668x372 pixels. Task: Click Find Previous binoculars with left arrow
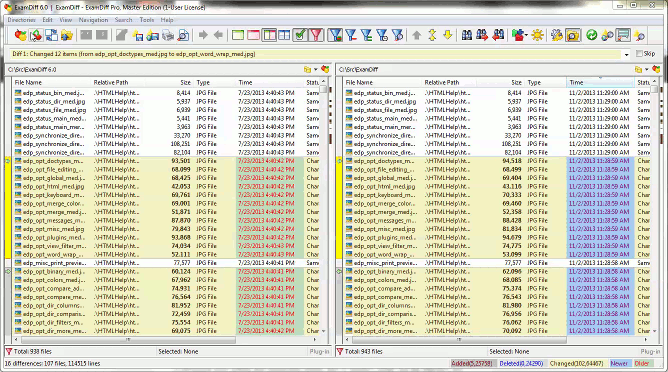498,35
